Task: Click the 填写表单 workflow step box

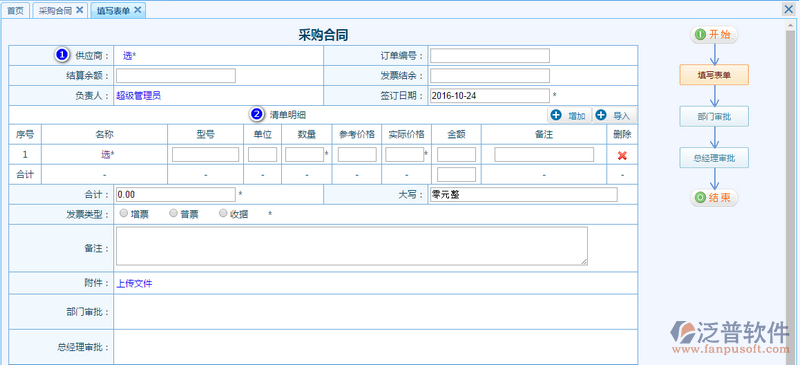Action: pos(714,75)
